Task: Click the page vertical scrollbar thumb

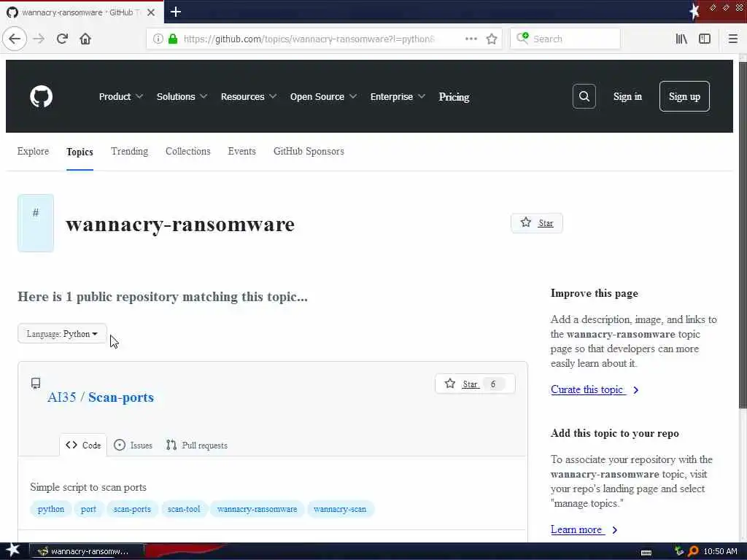Action: 742,235
